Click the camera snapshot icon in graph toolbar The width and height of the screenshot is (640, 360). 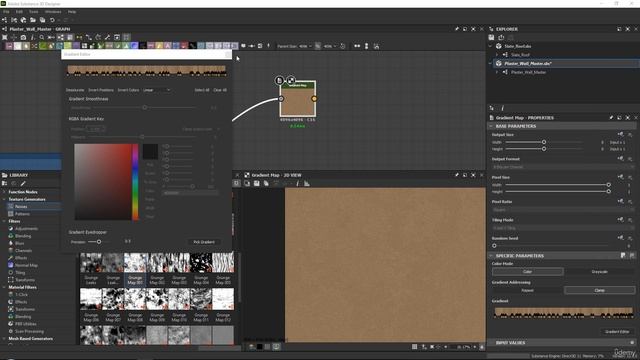(23, 37)
